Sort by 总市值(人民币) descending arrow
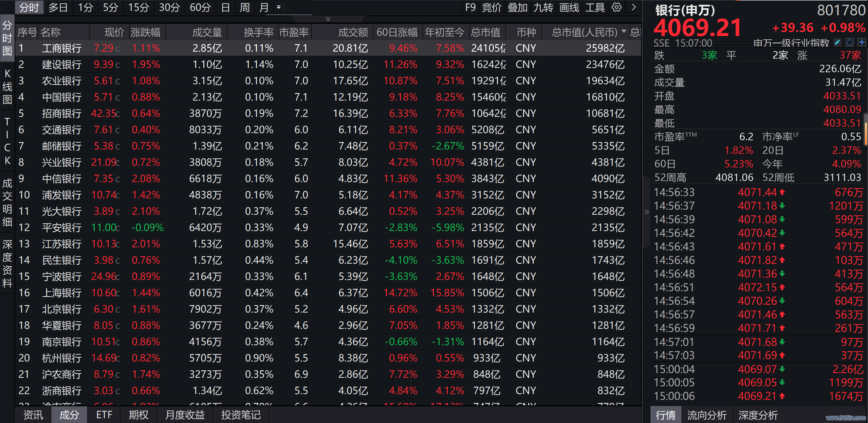The width and height of the screenshot is (868, 423). (x=624, y=32)
